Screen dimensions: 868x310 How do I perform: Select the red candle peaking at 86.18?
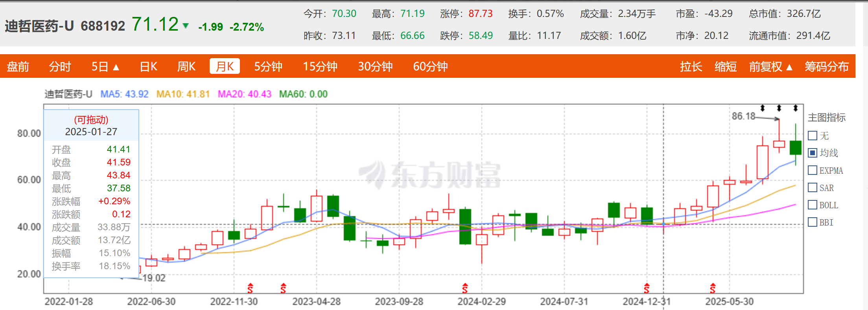coord(779,144)
